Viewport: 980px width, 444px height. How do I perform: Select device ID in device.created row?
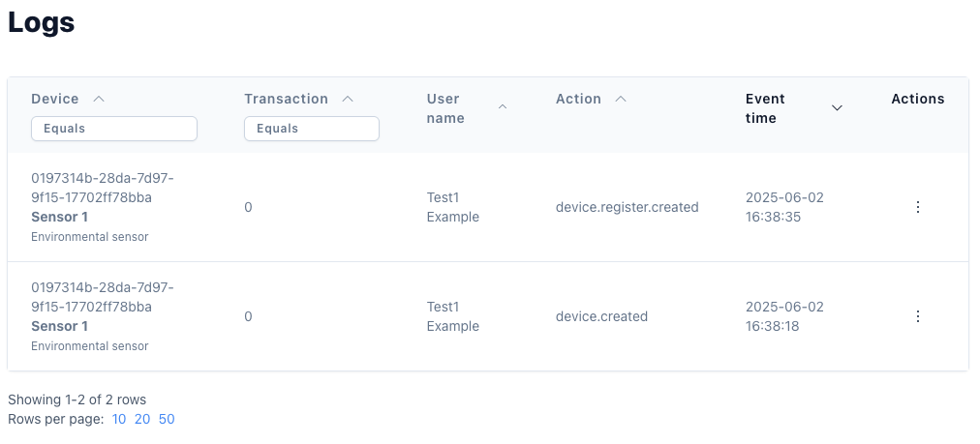click(x=103, y=297)
